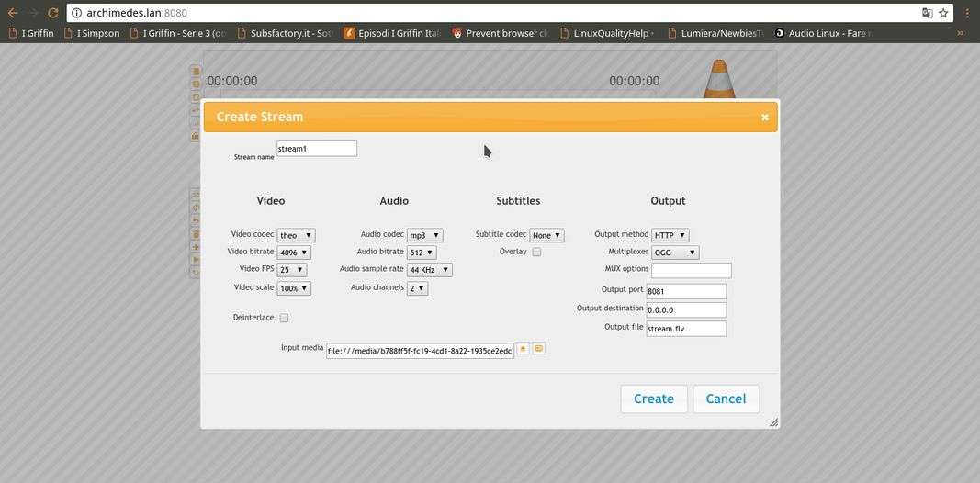Click the browser forward arrow

pyautogui.click(x=33, y=13)
